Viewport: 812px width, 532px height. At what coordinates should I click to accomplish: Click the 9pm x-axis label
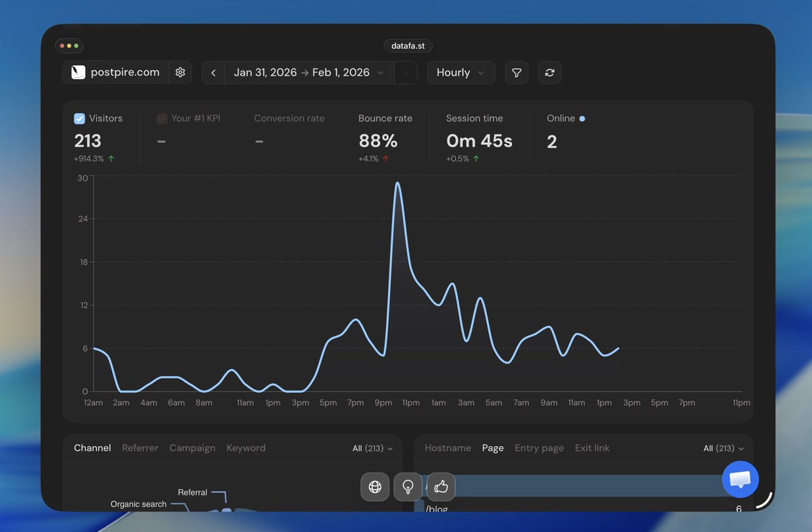[x=383, y=403]
